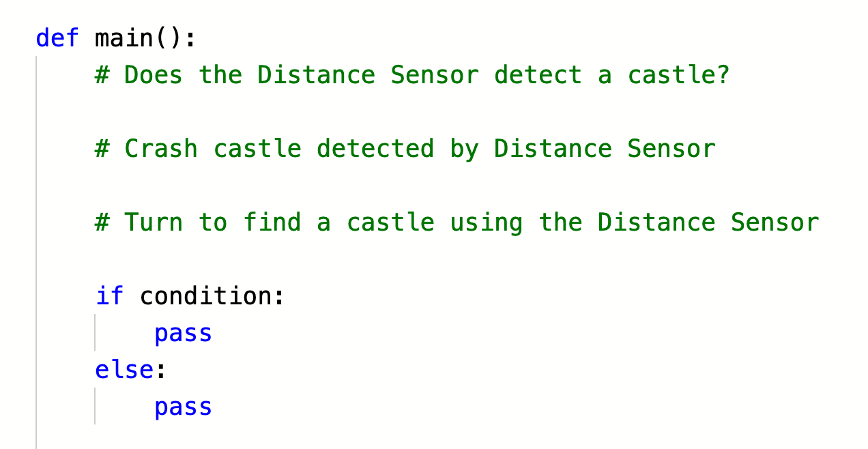Viewport: 868px width, 449px height.
Task: Click the main function's left indent guide
Action: (36, 252)
